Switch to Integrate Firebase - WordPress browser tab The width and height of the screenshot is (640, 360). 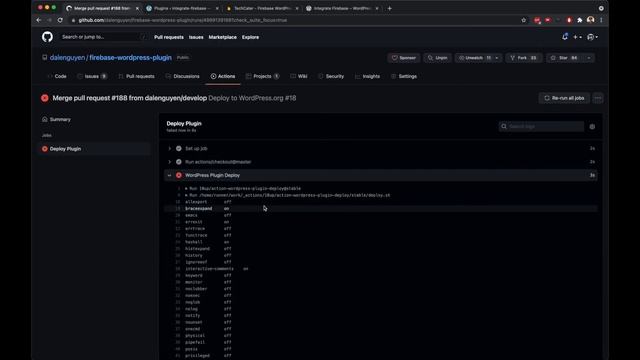pos(342,8)
